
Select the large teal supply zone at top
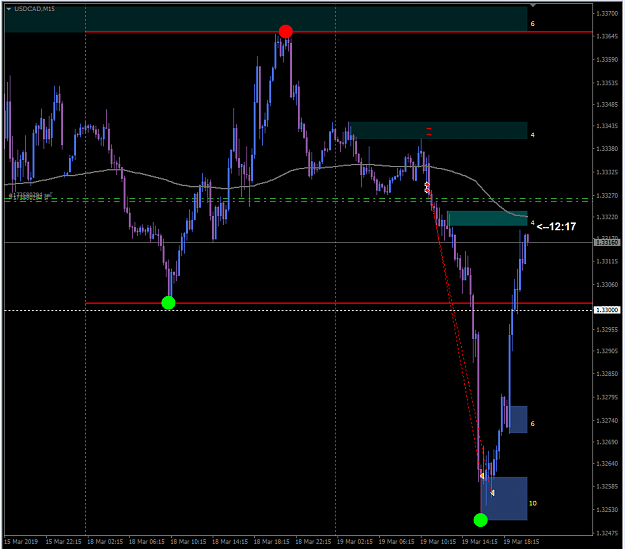click(x=266, y=19)
